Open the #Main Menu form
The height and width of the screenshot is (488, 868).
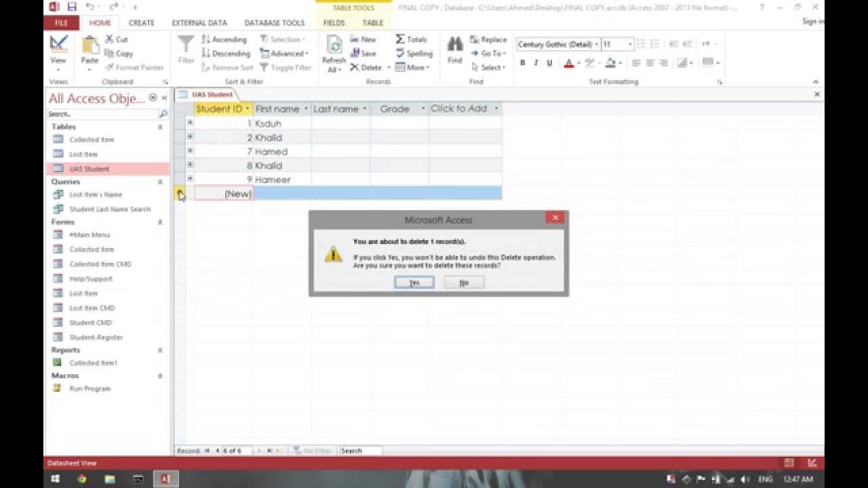point(90,235)
